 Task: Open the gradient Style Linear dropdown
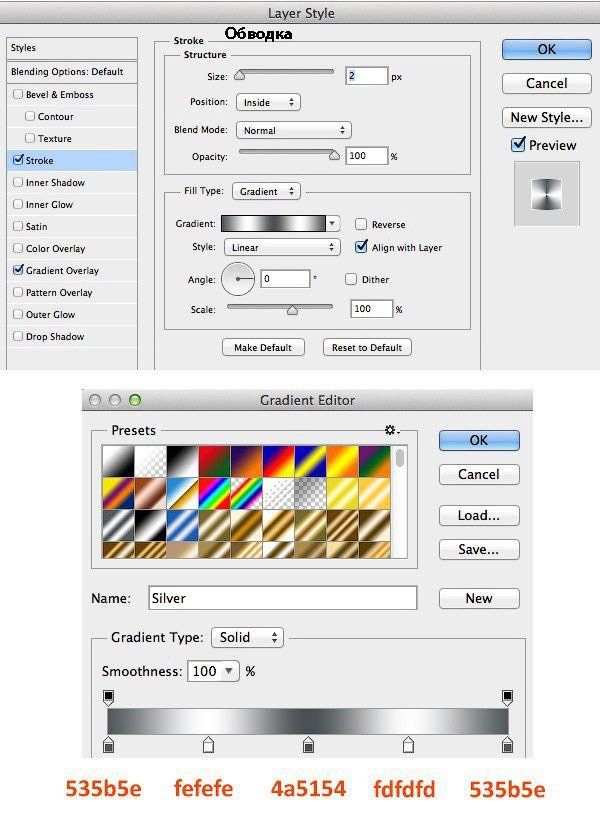(282, 248)
